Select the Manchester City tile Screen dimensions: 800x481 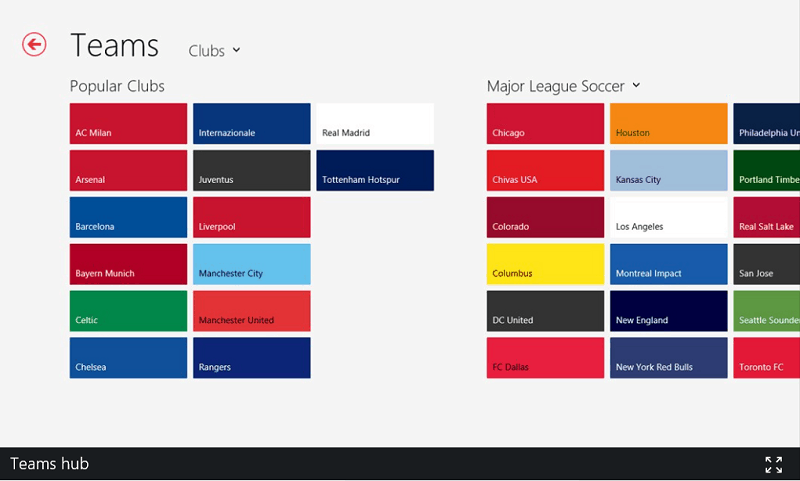pyautogui.click(x=252, y=264)
